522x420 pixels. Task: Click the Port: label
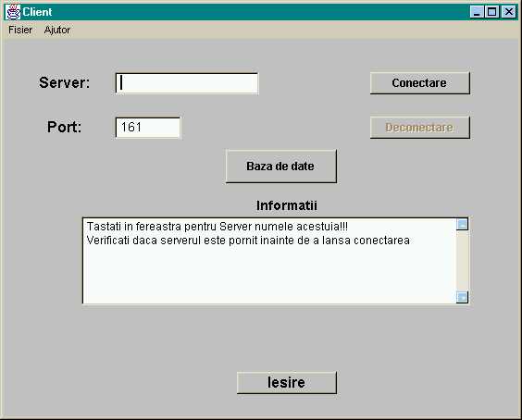coord(64,127)
